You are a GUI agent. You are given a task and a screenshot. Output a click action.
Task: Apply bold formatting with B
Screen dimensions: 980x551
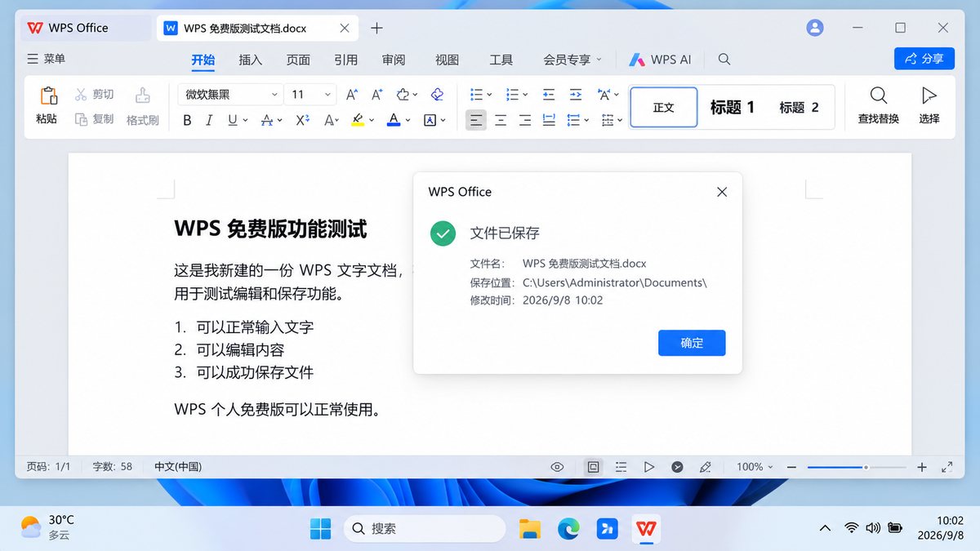point(187,120)
